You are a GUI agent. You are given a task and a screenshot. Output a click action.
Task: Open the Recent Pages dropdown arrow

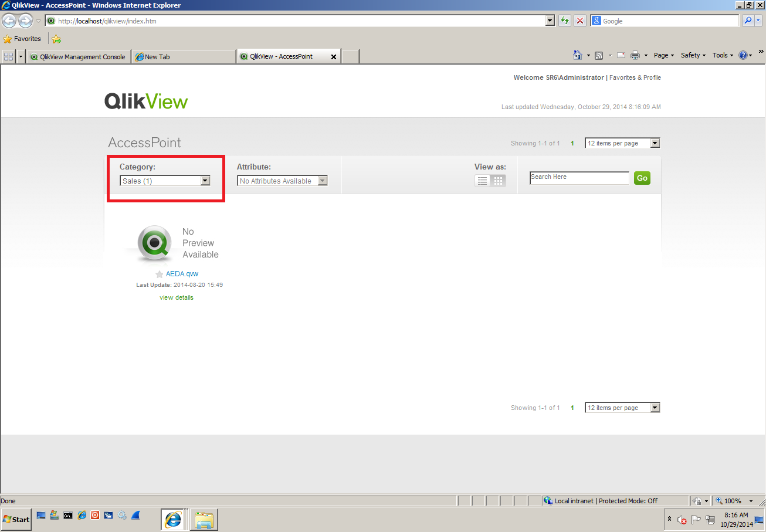(38, 21)
